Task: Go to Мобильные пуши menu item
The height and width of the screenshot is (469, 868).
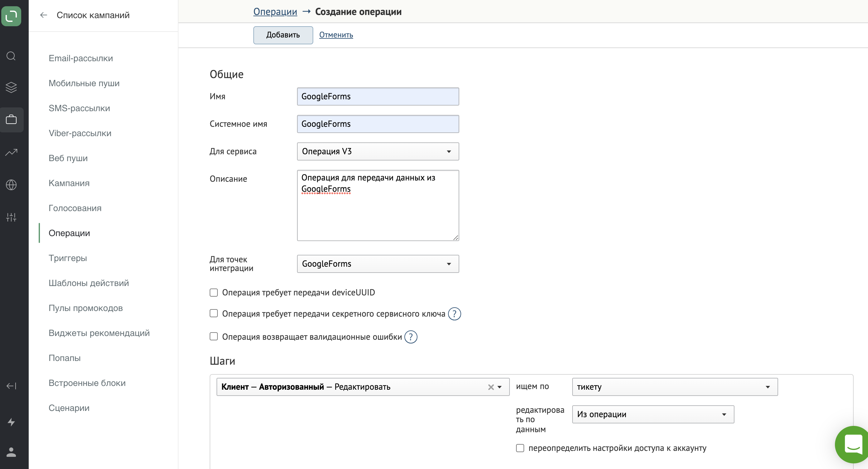Action: [x=84, y=83]
